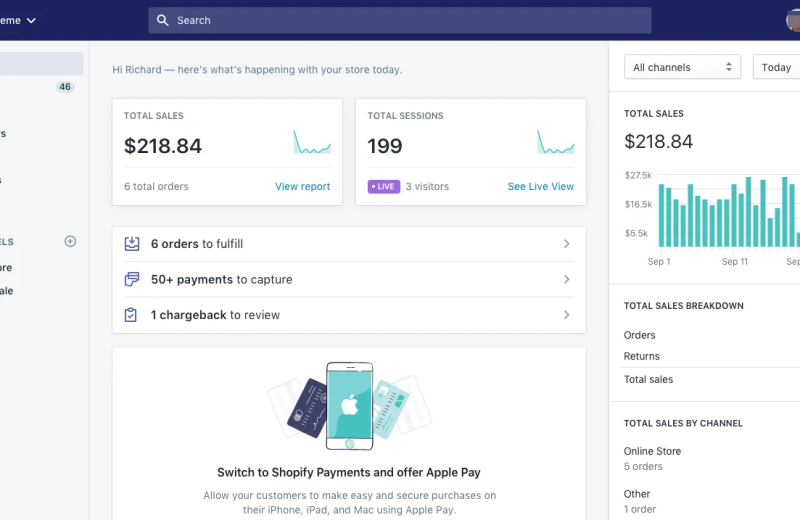Click Switch to Shopify Payments heading
The height and width of the screenshot is (520, 800).
point(349,473)
